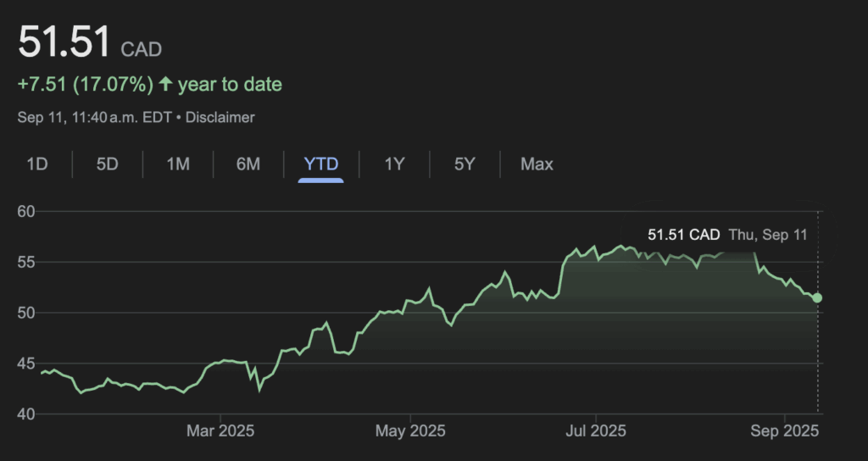Click the 40 value on price axis
This screenshot has width=868, height=461.
[27, 414]
